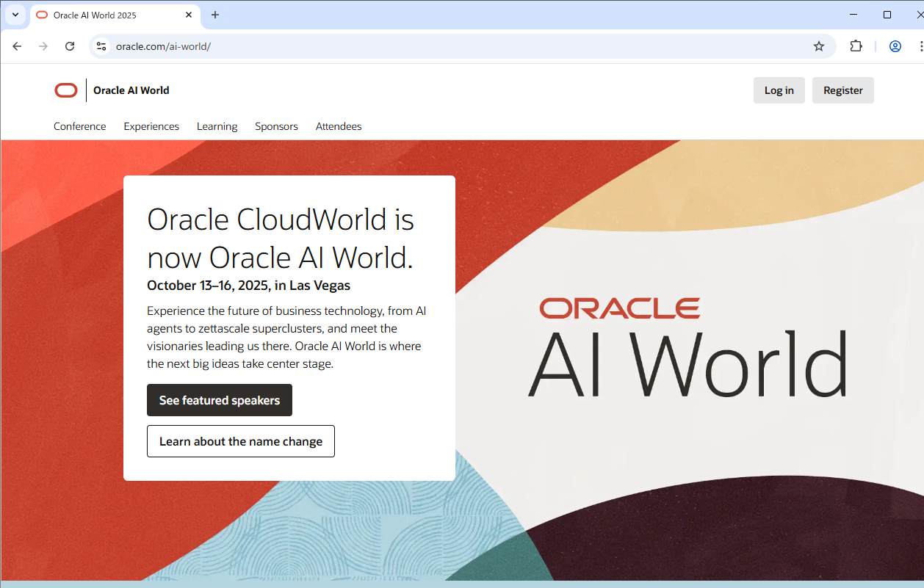Image resolution: width=924 pixels, height=588 pixels.
Task: Open site information icon in address bar
Action: click(x=102, y=46)
